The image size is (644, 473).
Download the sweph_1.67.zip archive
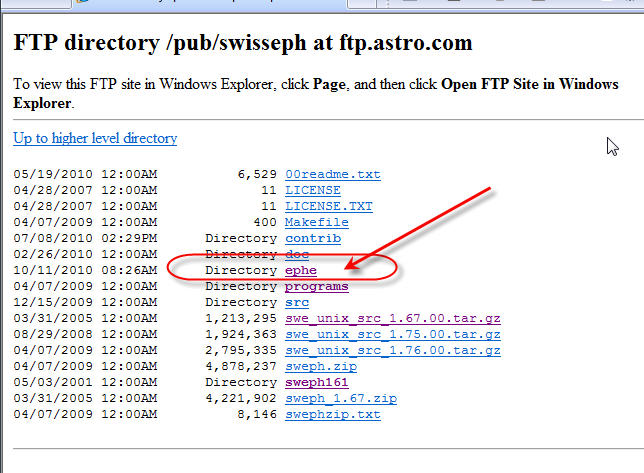coord(340,398)
